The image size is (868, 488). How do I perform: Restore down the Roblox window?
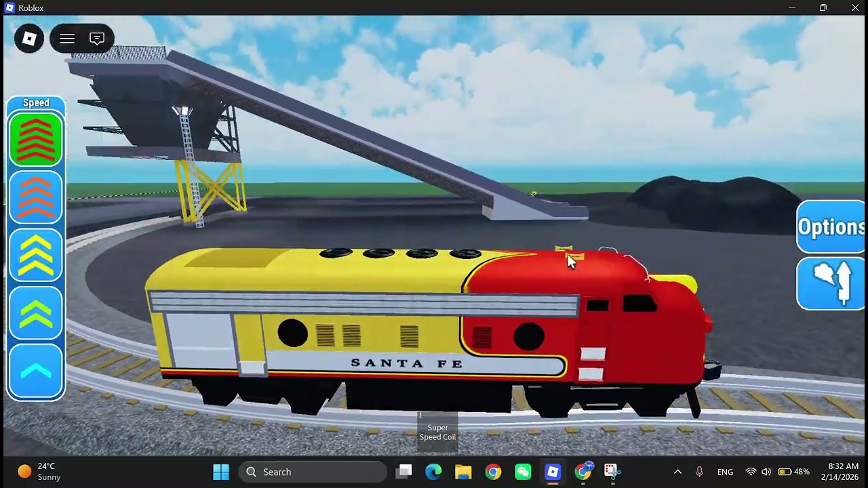[823, 7]
